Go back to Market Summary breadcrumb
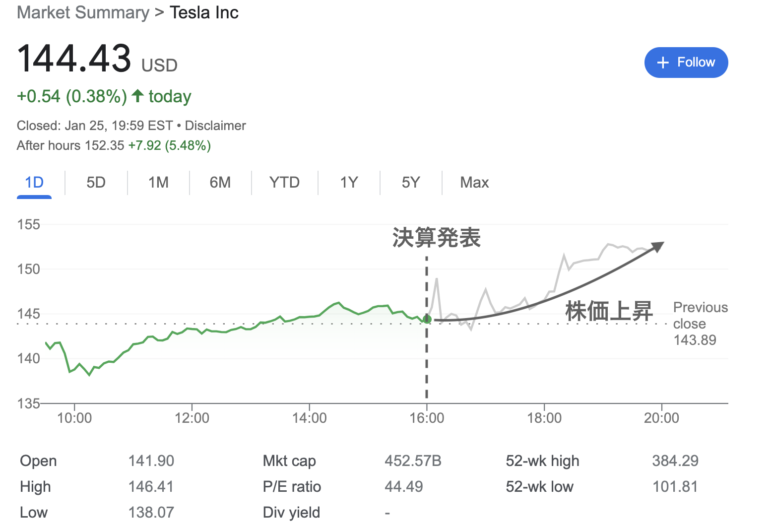Viewport: 772px width, 532px height. [83, 12]
